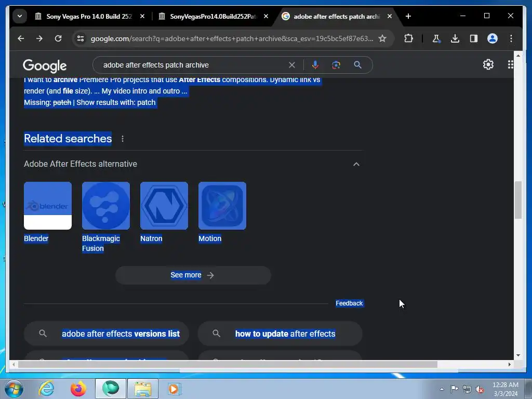Click the vertical scrollbar thumb
The image size is (532, 399).
point(518,200)
